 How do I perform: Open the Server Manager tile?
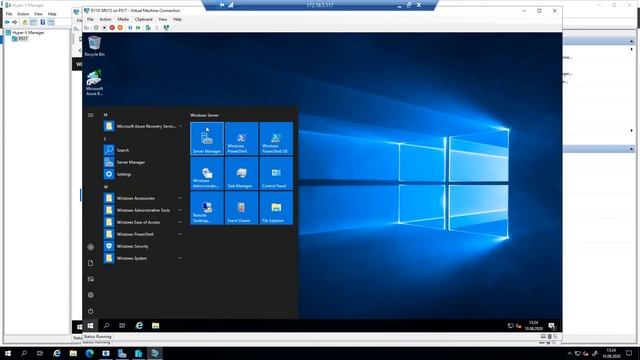tap(207, 138)
